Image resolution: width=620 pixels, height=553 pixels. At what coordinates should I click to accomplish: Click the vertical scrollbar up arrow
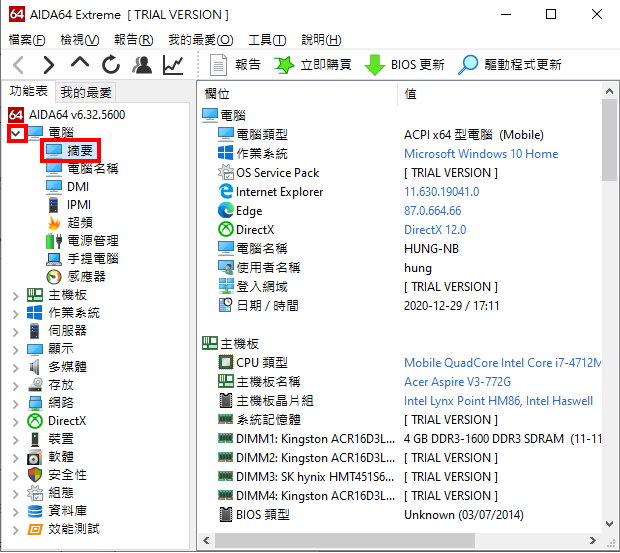(609, 91)
